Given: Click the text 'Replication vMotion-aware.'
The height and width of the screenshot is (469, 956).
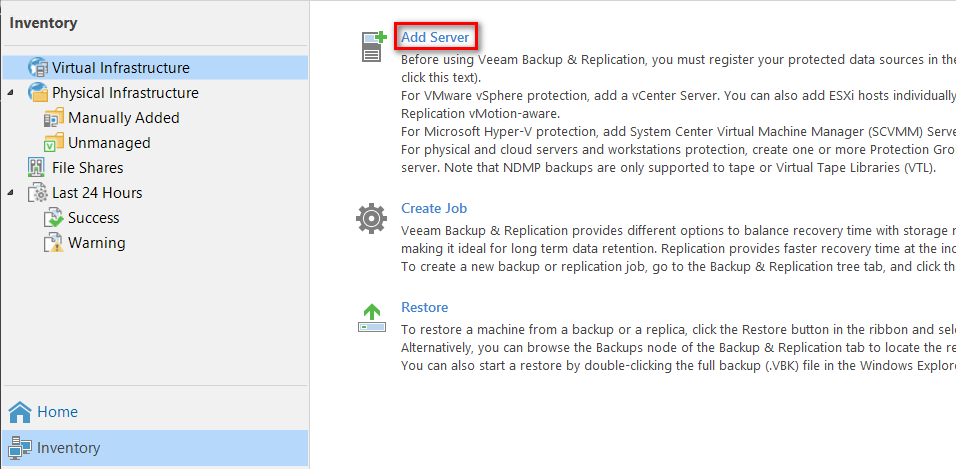Looking at the screenshot, I should coord(480,114).
